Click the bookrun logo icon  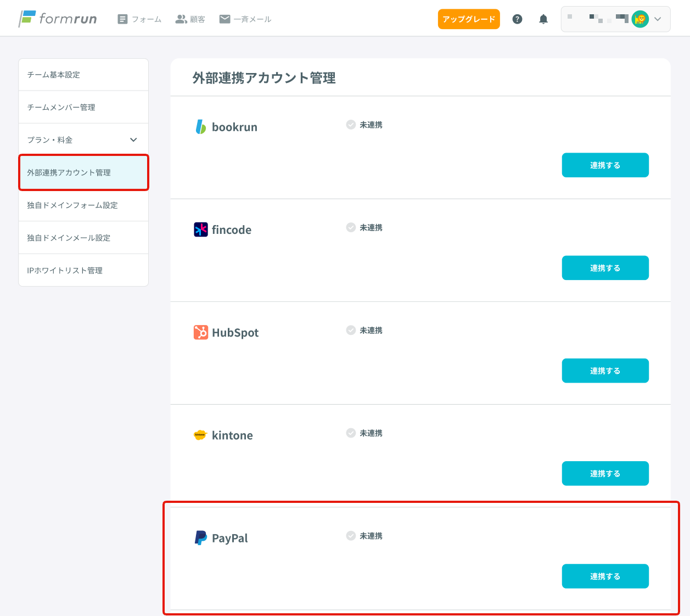[201, 127]
